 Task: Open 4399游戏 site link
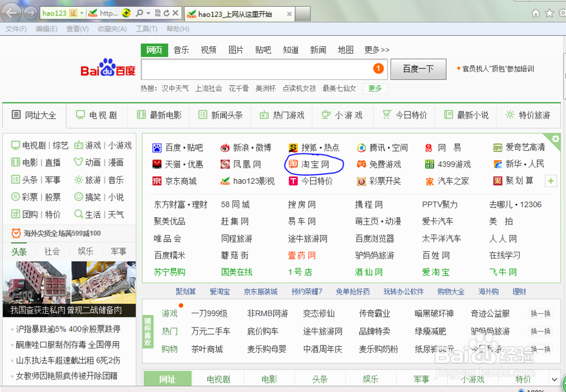(x=448, y=165)
